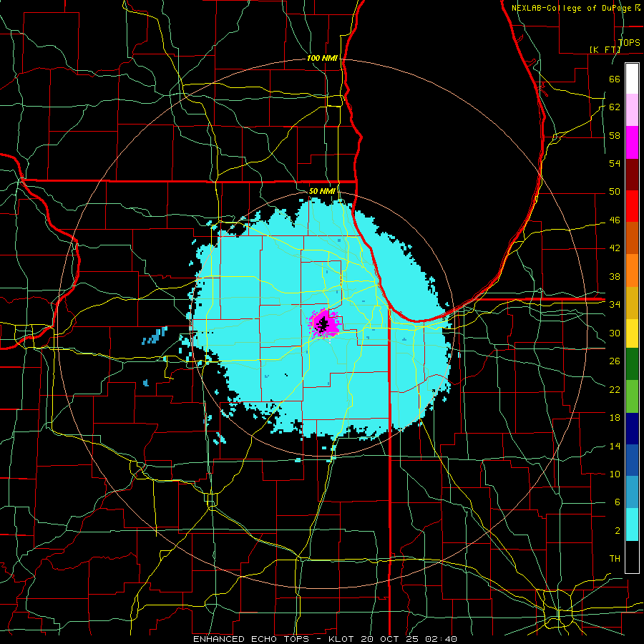The width and height of the screenshot is (644, 644).
Task: Click the light green band near 22
Action: 632,396
